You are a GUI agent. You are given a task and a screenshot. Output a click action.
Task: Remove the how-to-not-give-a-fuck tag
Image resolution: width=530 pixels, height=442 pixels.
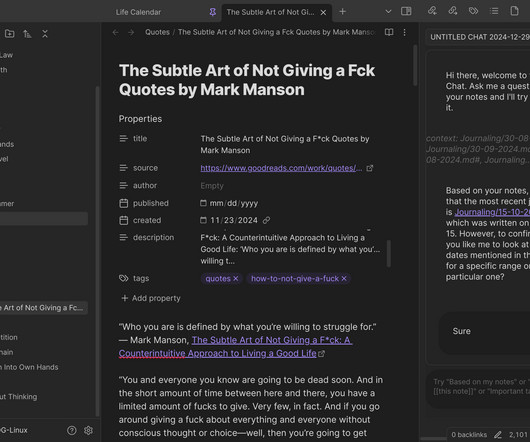click(x=344, y=278)
